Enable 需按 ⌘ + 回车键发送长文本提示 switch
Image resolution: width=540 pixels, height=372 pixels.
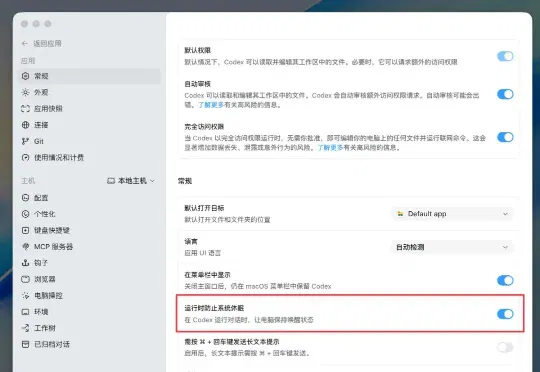tap(505, 347)
